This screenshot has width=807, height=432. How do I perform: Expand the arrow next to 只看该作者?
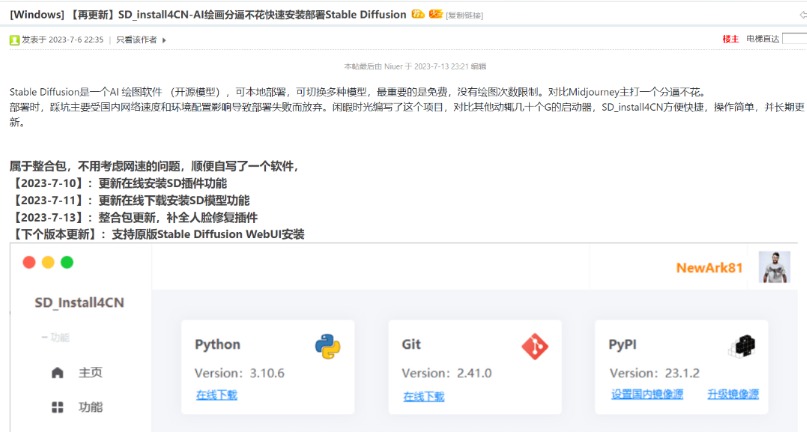click(x=164, y=40)
